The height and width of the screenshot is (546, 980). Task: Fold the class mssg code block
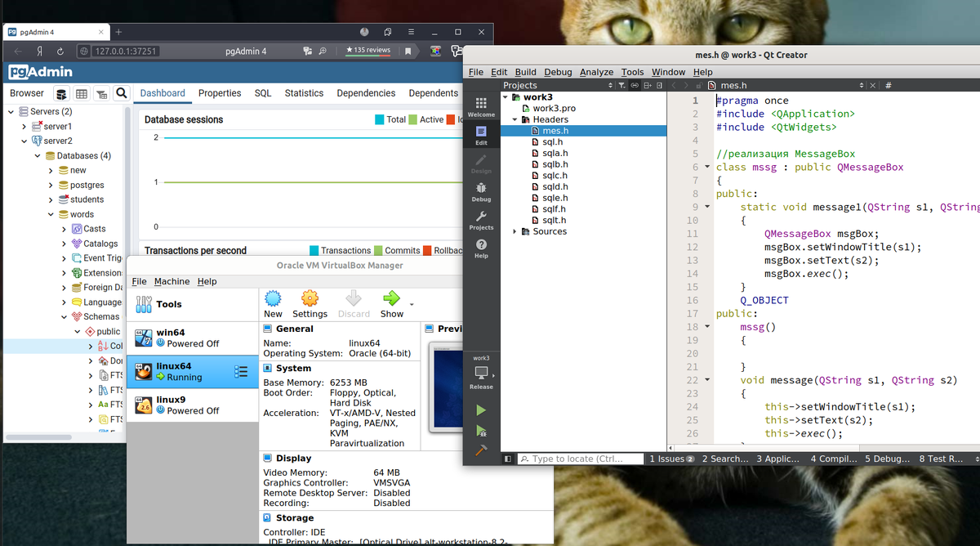pos(707,167)
